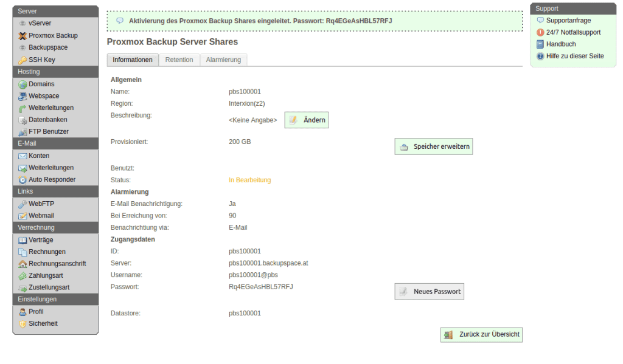
Task: Open Verträge page
Action: click(x=41, y=240)
